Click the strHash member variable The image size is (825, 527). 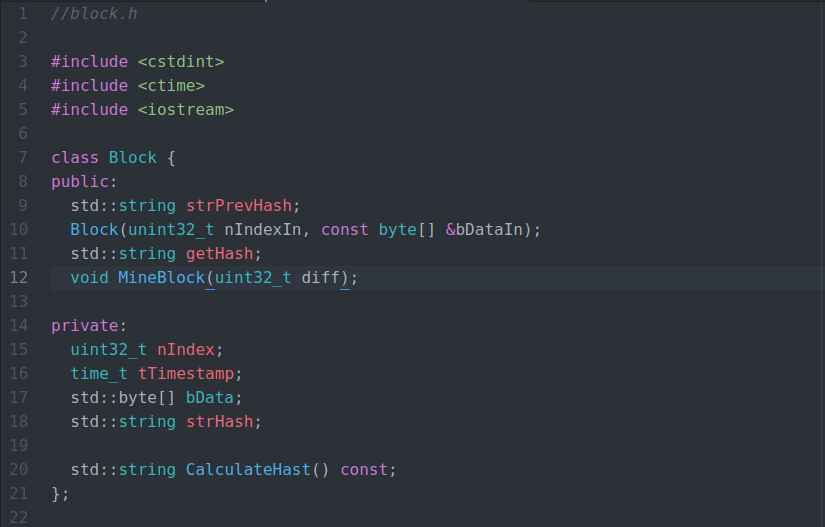point(219,421)
